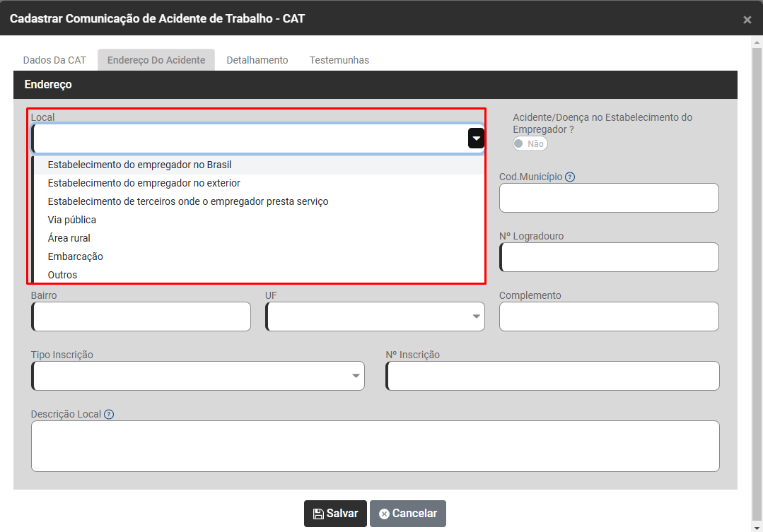Click the Descrição Local text area
This screenshot has width=763, height=532.
click(375, 446)
